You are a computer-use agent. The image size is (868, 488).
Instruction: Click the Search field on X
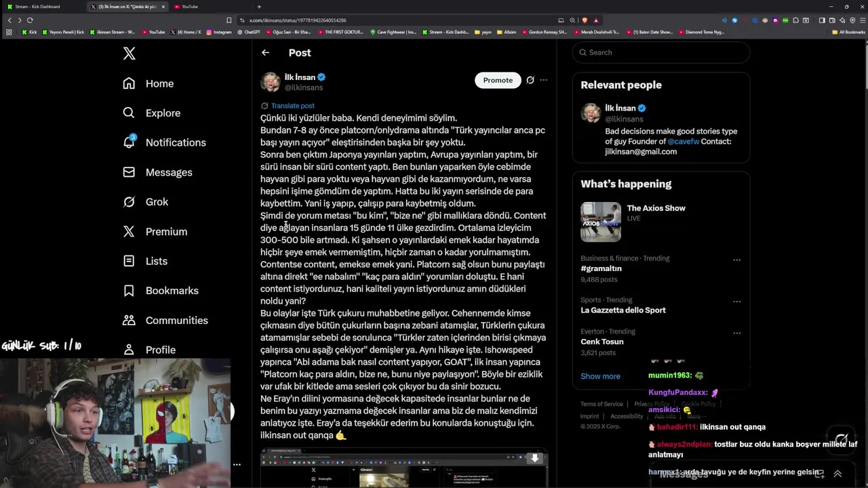(x=661, y=52)
